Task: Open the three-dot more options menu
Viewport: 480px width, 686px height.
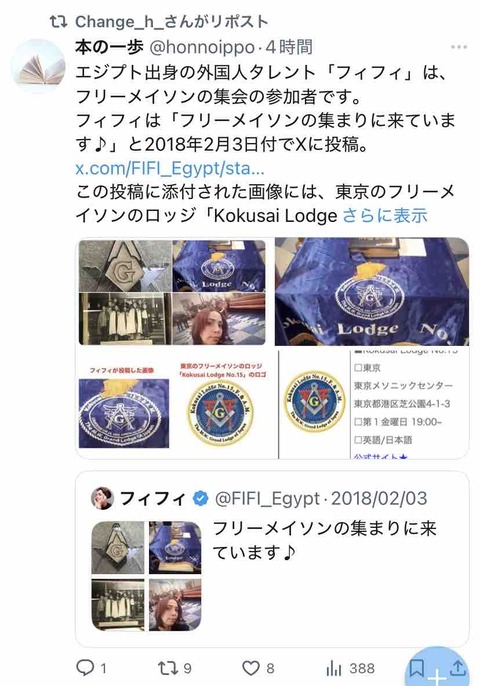Action: click(458, 47)
